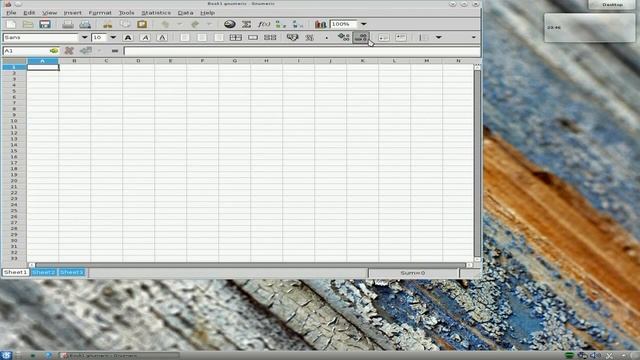
Task: Click the Desktop button at top right
Action: click(612, 5)
